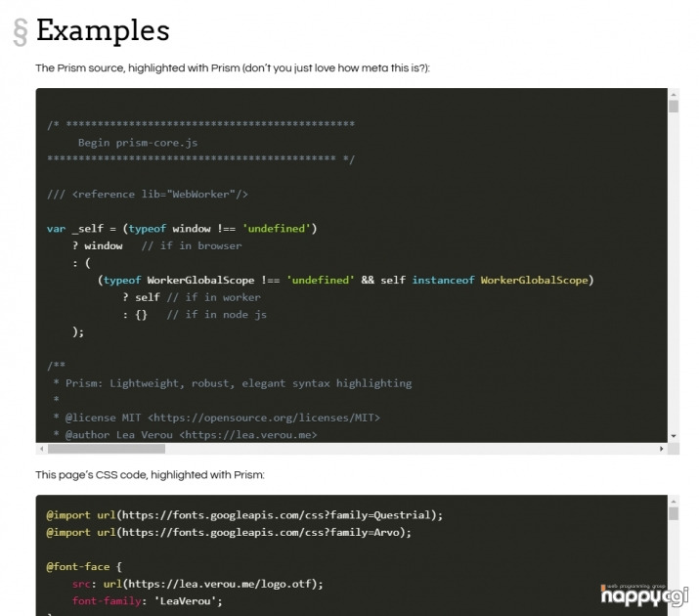Click the "This page's CSS code" paragraph

(150, 474)
